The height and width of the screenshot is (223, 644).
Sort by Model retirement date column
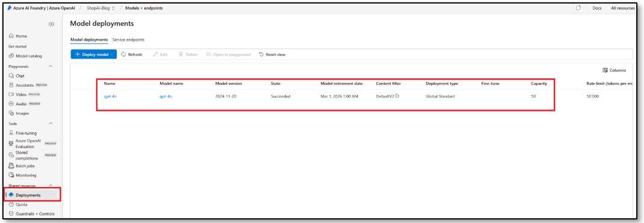tap(342, 83)
